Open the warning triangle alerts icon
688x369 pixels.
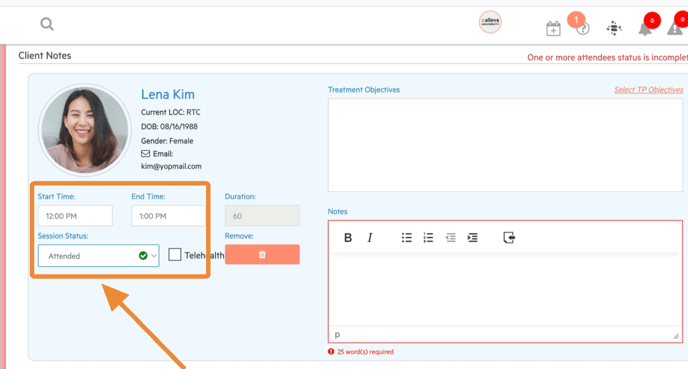click(675, 29)
